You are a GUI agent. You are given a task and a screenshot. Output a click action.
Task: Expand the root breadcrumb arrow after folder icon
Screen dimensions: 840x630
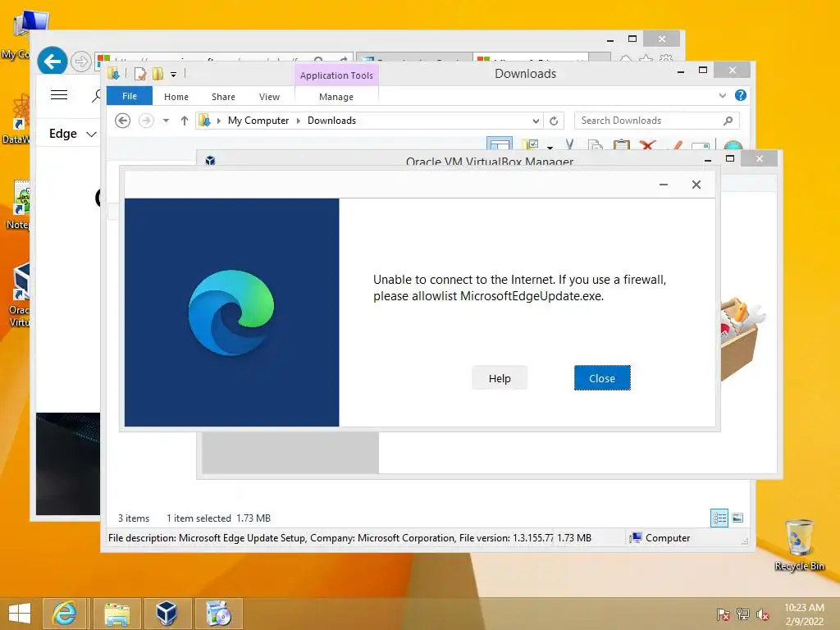pos(218,121)
